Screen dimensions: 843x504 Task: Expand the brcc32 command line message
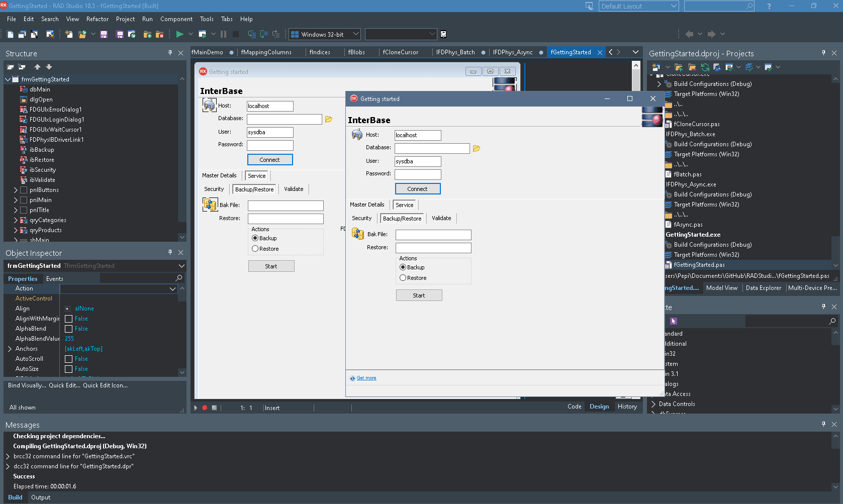[x=8, y=456]
